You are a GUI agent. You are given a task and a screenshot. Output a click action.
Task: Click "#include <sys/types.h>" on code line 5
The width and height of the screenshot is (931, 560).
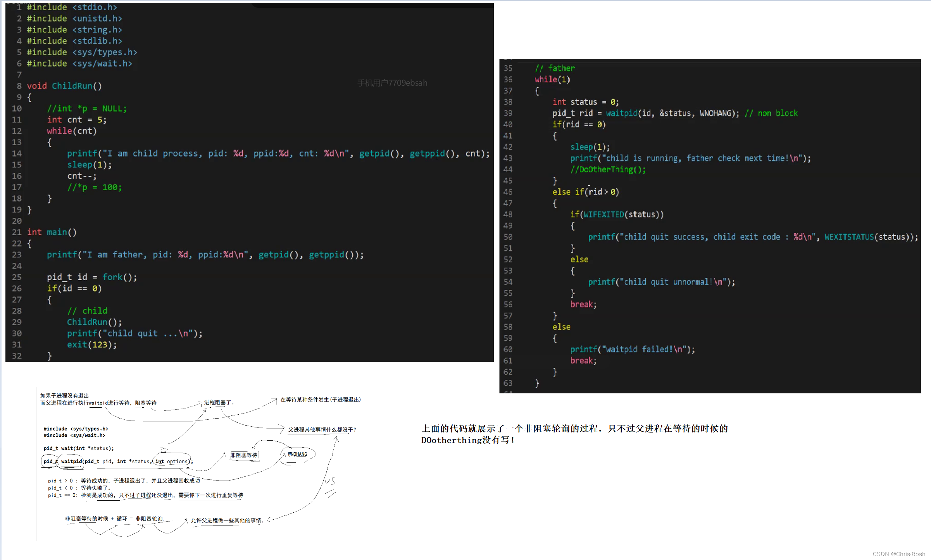(x=82, y=52)
